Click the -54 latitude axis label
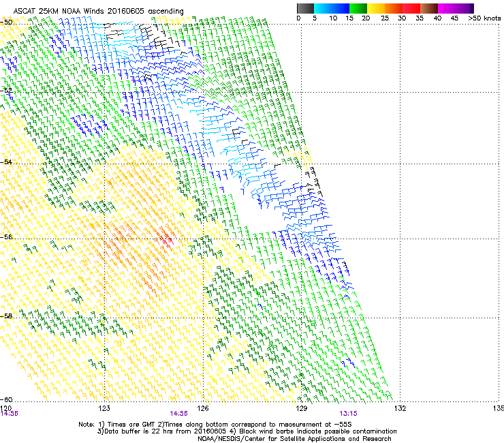Image resolution: width=504 pixels, height=443 pixels. 6,162
